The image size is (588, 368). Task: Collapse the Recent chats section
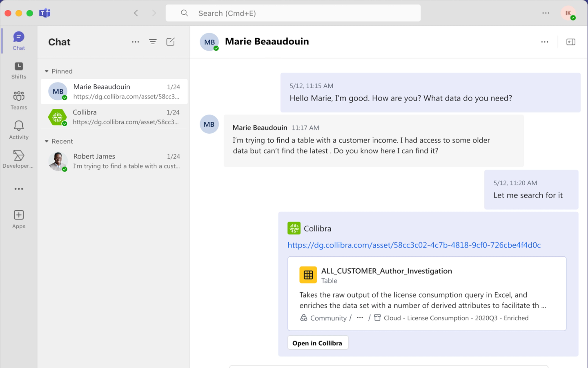[47, 141]
